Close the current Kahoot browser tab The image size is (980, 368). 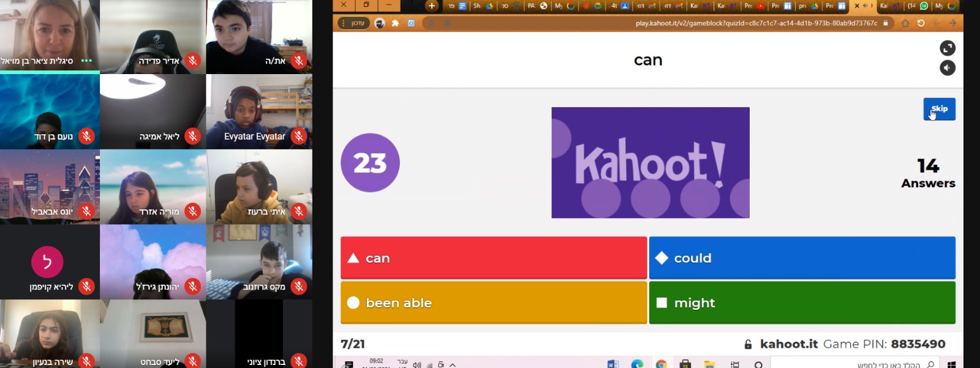coord(857,6)
